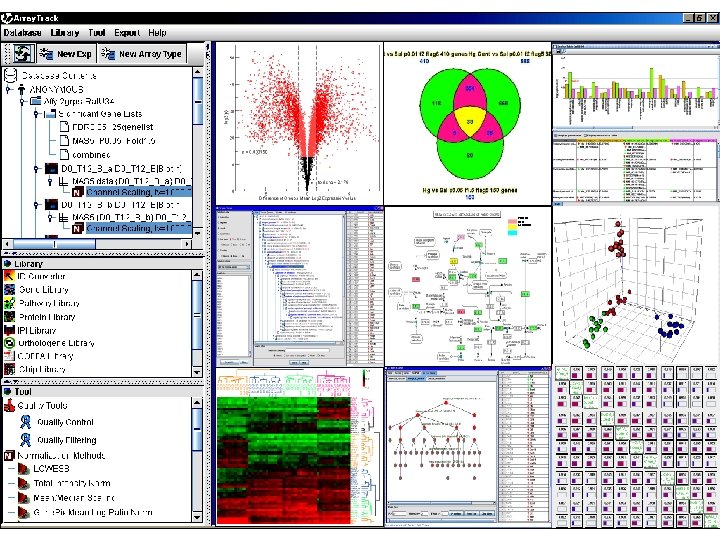
Task: Click the New Exp button
Action: click(66, 54)
